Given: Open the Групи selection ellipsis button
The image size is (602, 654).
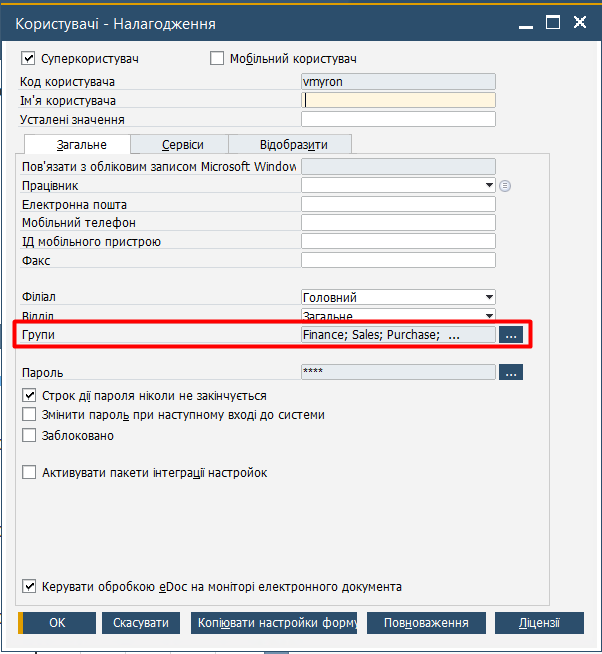Looking at the screenshot, I should (x=511, y=335).
